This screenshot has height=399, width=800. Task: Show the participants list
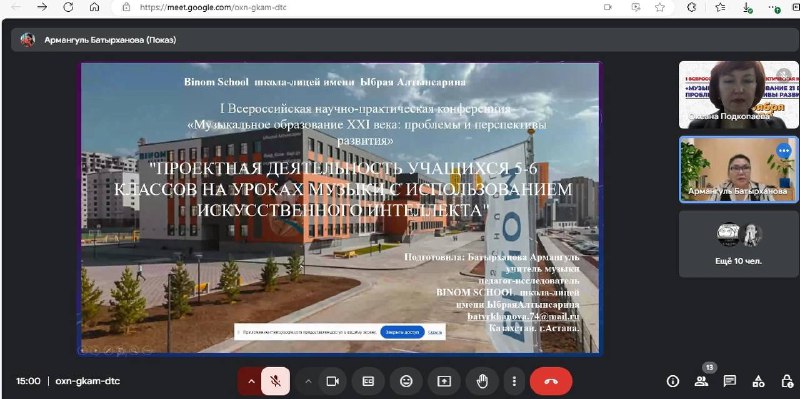pos(702,381)
